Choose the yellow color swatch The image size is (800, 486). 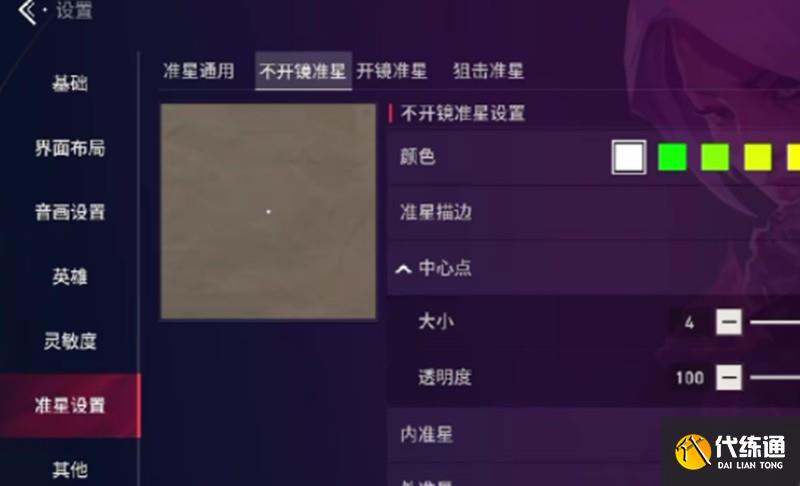758,157
